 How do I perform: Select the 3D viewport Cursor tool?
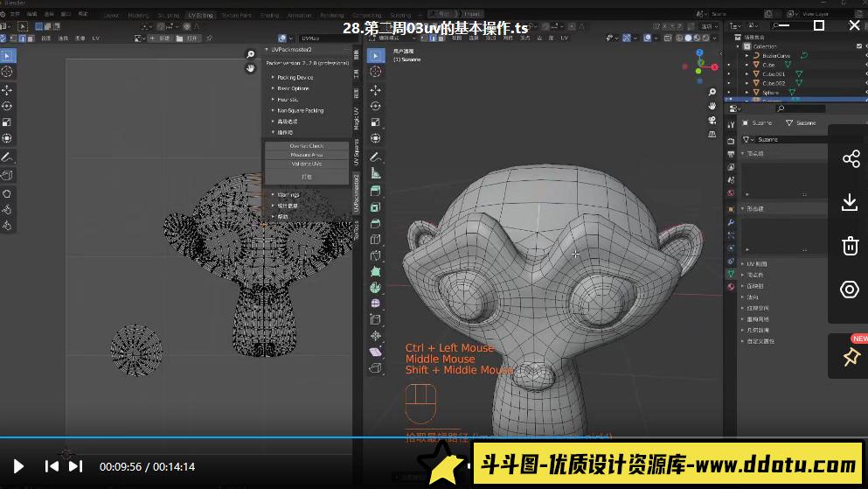pos(375,72)
